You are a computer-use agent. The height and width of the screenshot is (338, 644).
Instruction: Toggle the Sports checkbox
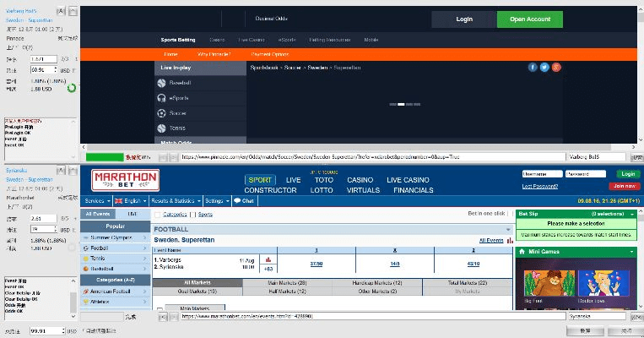coord(192,215)
